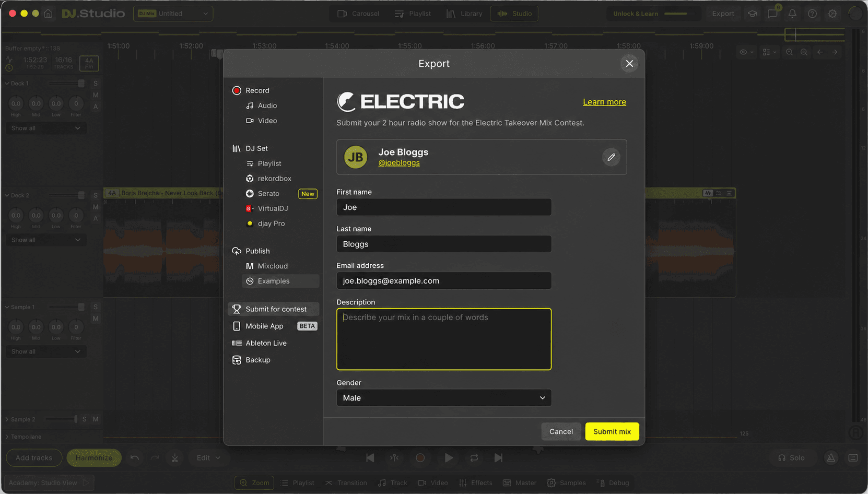Solo Deck 1 with S button

click(x=96, y=84)
